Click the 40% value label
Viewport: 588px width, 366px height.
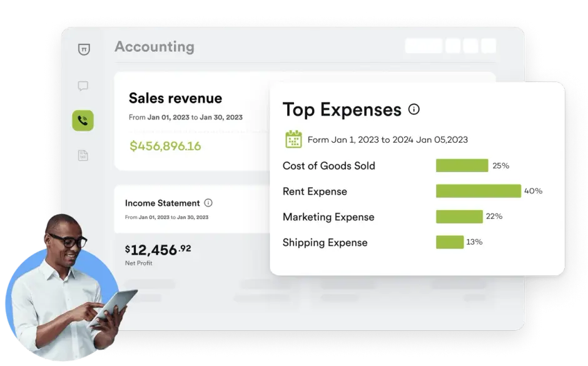(533, 191)
